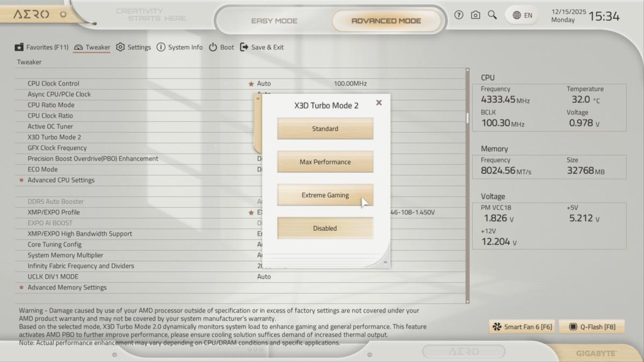Screen dimensions: 644x362
Task: Select Active OC Tuner row
Action: click(x=240, y=127)
